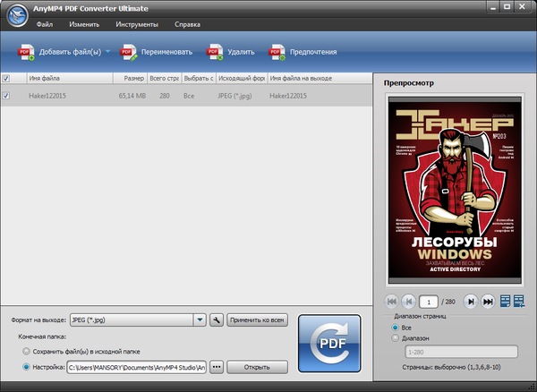
Task: Open output format settings wrench icon
Action: [216, 320]
